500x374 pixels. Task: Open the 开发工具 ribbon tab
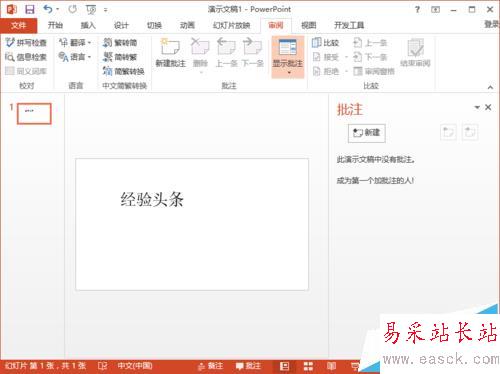(349, 25)
